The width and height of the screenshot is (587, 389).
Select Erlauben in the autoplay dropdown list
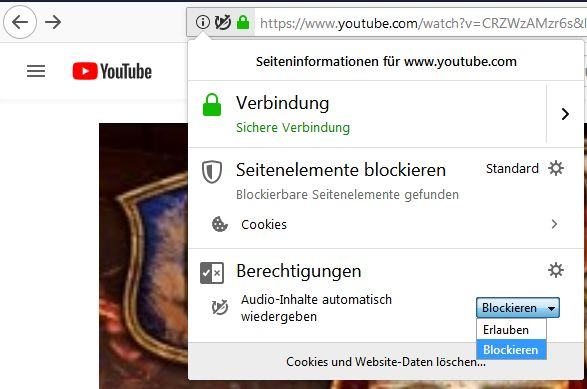pyautogui.click(x=511, y=329)
